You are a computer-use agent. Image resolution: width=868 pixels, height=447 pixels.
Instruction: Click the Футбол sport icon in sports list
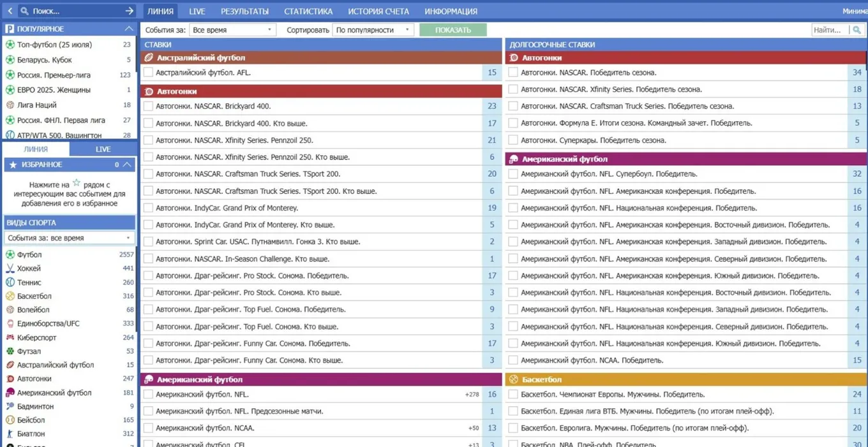coord(10,254)
